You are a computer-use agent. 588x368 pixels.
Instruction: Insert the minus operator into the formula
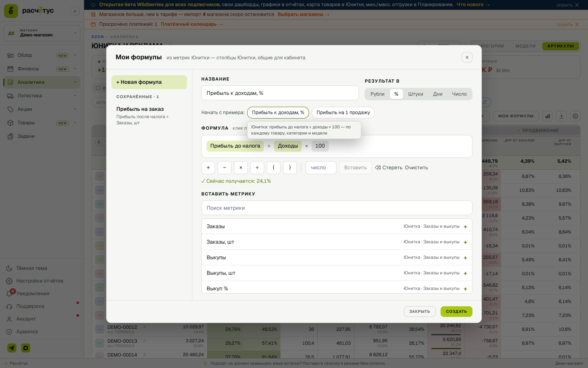(x=225, y=167)
